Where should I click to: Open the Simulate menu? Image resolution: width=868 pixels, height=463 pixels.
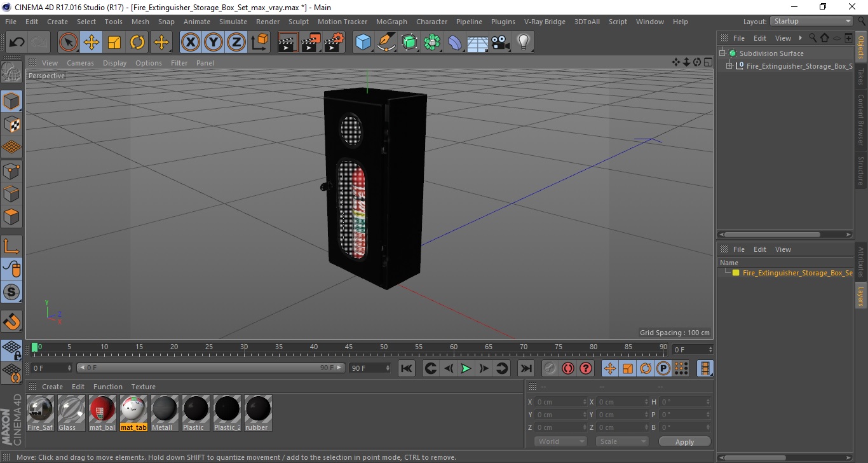point(233,22)
